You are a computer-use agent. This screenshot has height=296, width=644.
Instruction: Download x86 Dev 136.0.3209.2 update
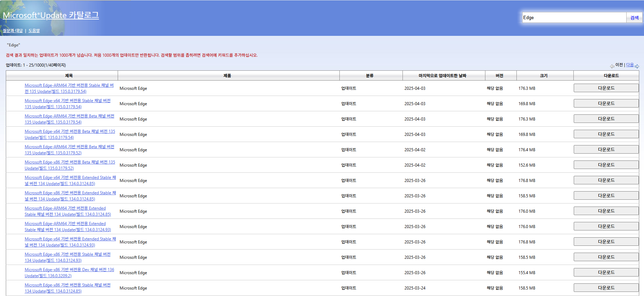[606, 272]
